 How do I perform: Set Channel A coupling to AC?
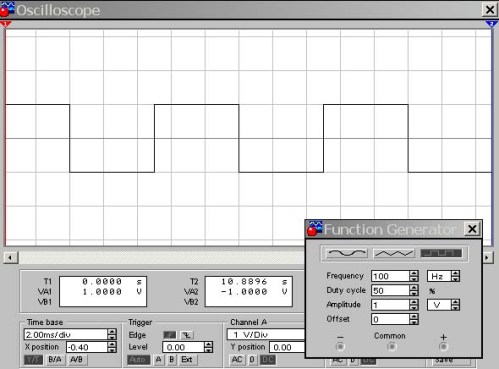[237, 360]
